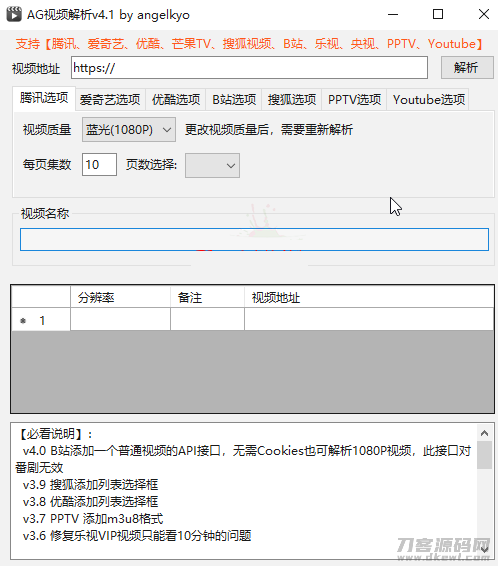The height and width of the screenshot is (566, 498).
Task: Select row 1 header in the results grid
Action: [41, 320]
